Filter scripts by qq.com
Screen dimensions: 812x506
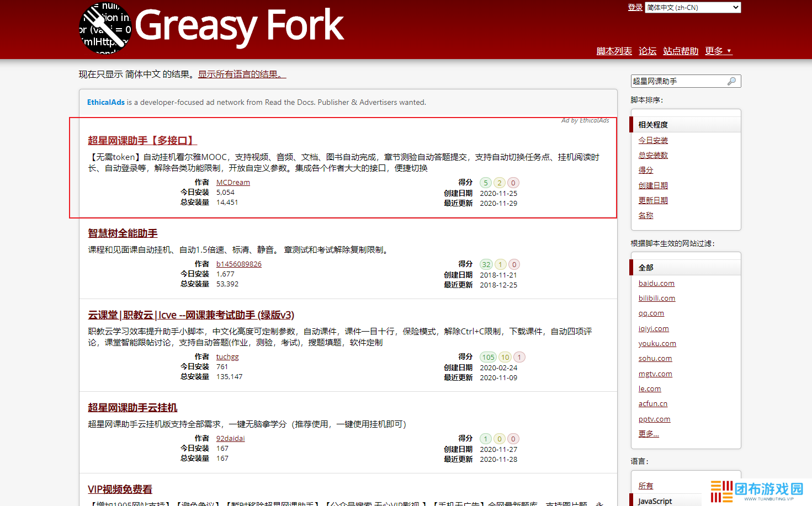point(651,313)
